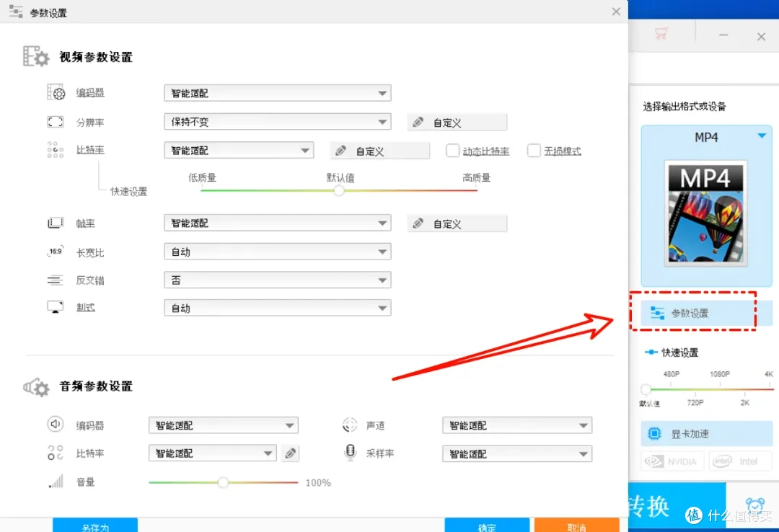Screen dimensions: 779x532
Task: Click the 显卡加速 chip icon
Action: pos(655,434)
